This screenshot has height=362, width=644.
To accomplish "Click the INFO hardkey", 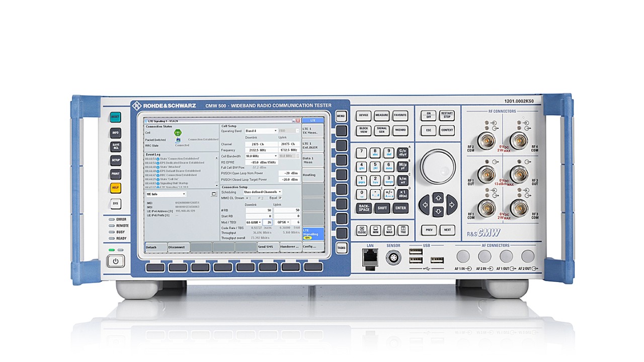I will [116, 133].
